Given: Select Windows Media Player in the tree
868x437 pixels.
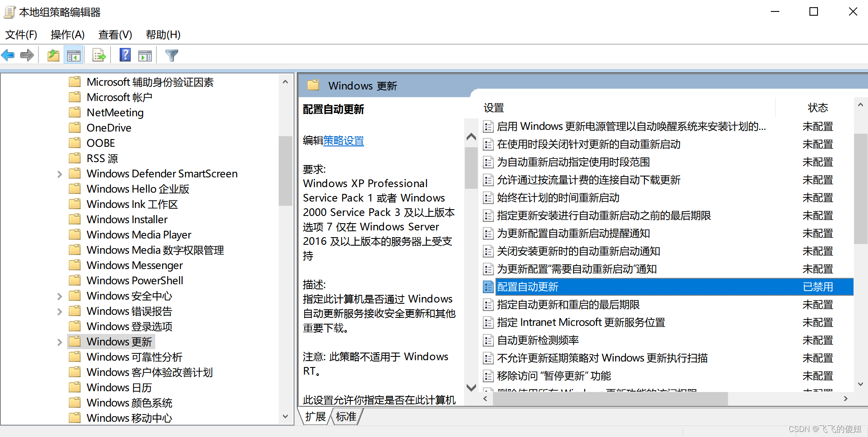Looking at the screenshot, I should [x=139, y=235].
